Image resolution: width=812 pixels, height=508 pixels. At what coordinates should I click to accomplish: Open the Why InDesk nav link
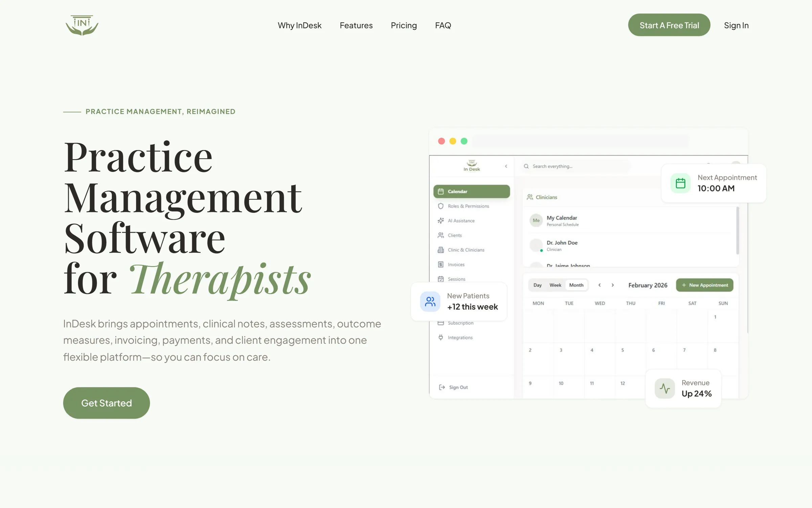tap(299, 25)
